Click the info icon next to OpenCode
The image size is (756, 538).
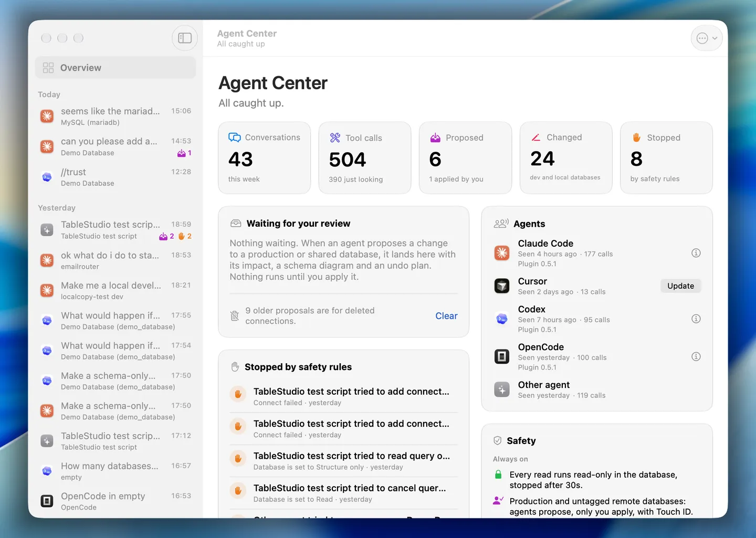pyautogui.click(x=696, y=356)
